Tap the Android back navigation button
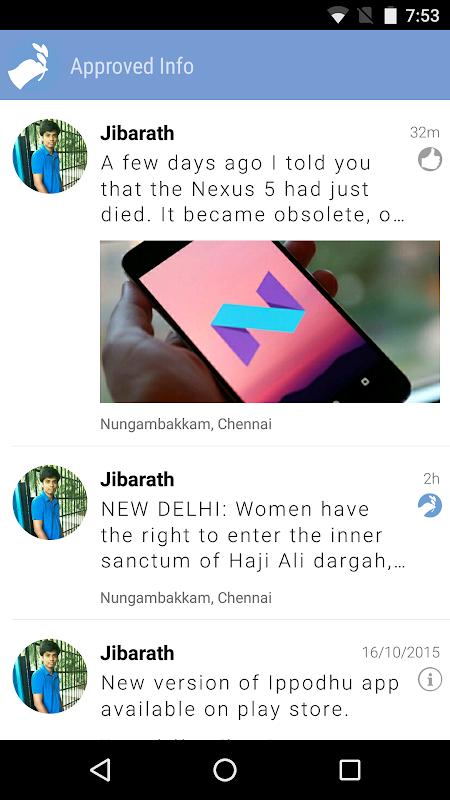Screen dimensions: 450x800 click(100, 769)
